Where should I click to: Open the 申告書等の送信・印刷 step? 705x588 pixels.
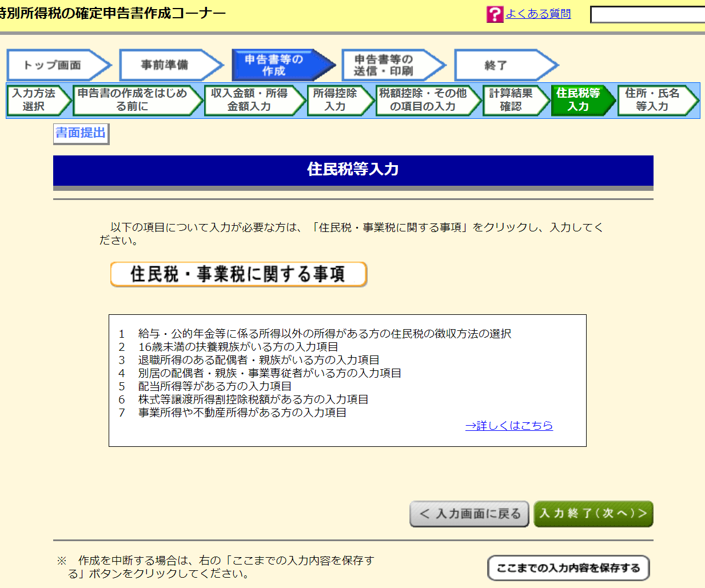click(393, 65)
